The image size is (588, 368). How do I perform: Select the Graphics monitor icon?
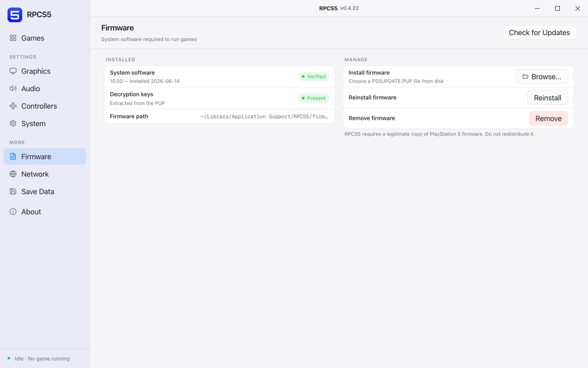point(13,71)
